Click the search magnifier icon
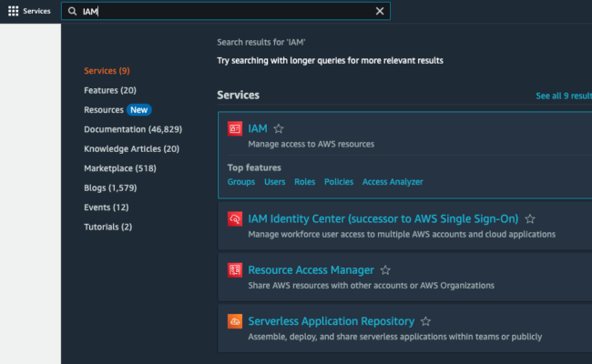Screen dimensions: 592x364 tap(72, 11)
